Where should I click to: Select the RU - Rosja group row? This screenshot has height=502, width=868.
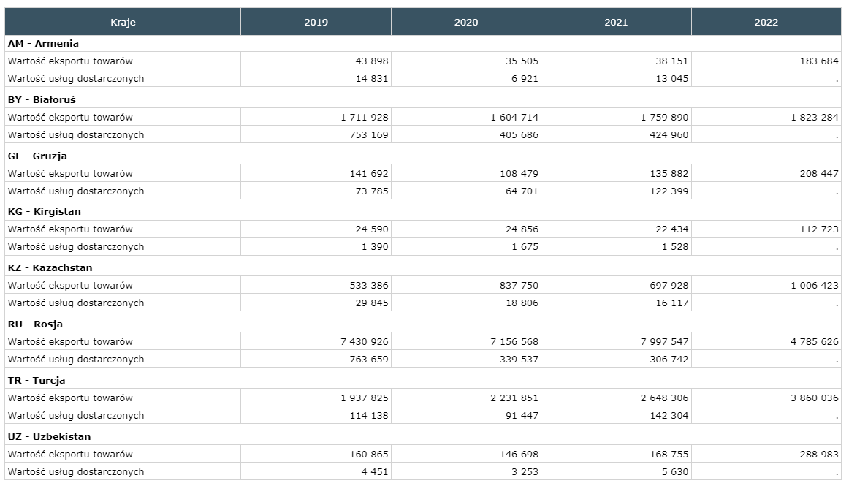tap(35, 324)
